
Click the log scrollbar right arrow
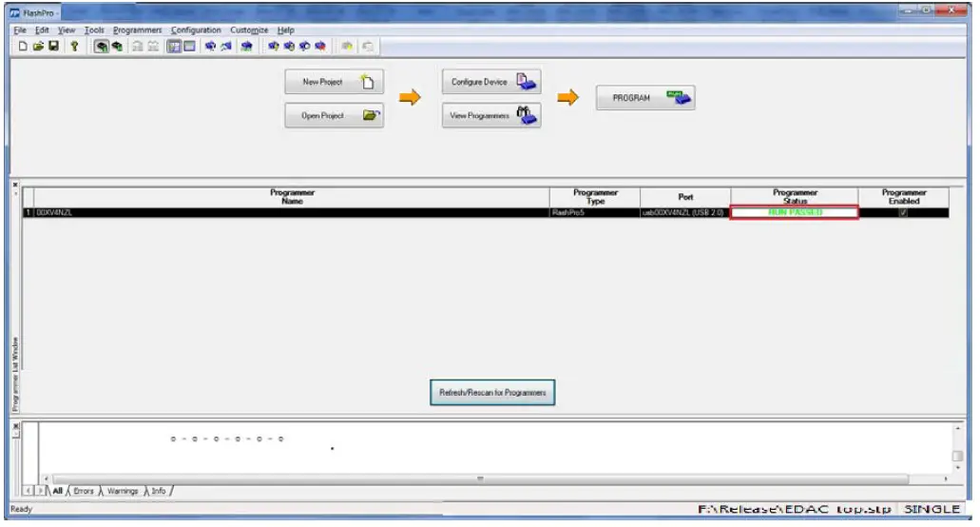pyautogui.click(x=946, y=478)
